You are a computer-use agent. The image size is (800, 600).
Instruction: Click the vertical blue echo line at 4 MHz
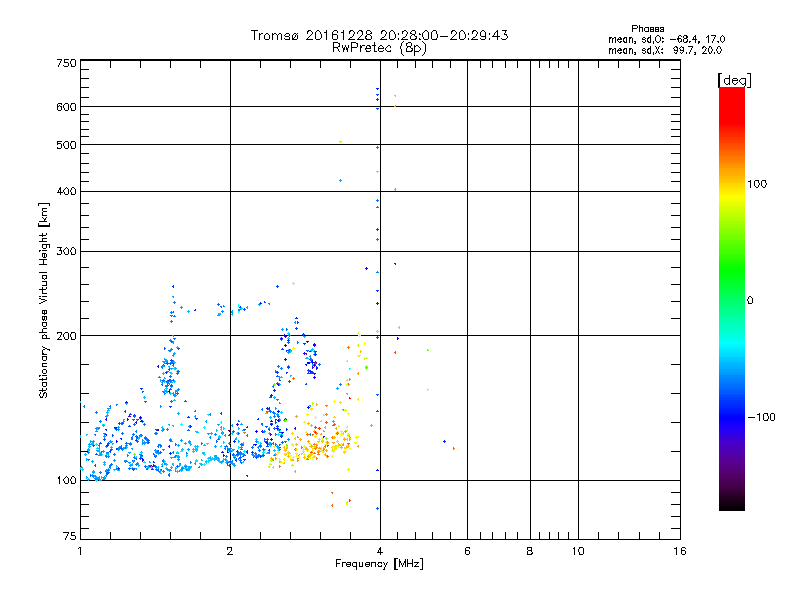click(378, 298)
